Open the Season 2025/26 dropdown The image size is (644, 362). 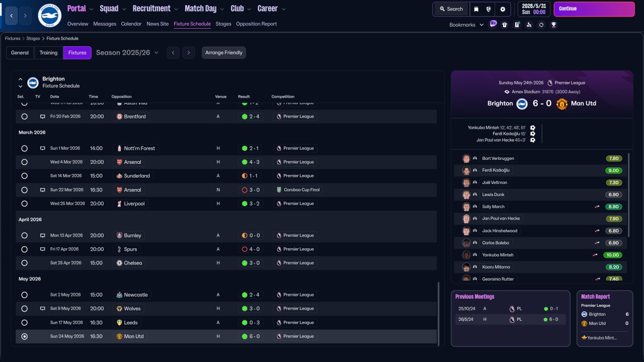coord(127,53)
